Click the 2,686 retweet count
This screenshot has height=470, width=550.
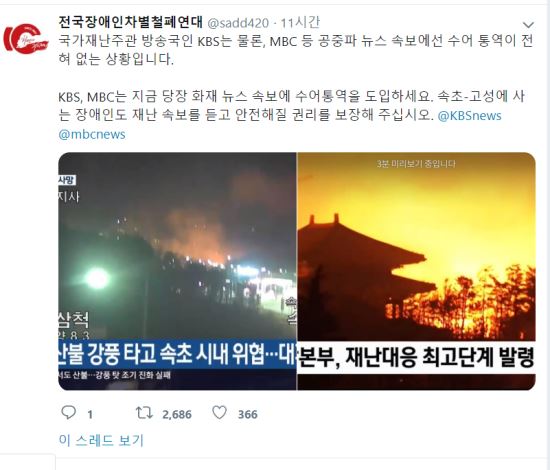[x=177, y=415]
